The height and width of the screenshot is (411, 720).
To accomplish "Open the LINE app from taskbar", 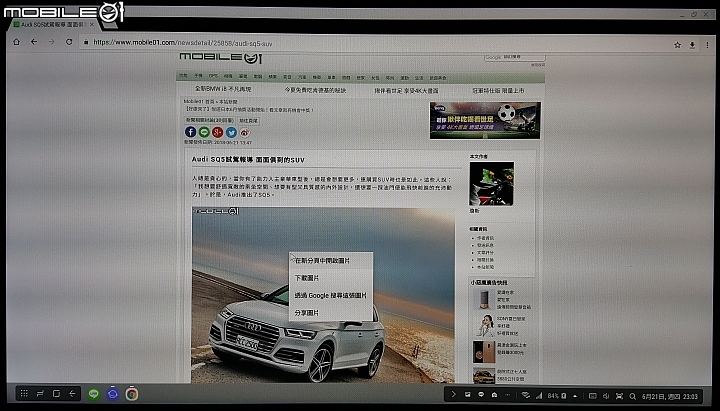I will pyautogui.click(x=94, y=394).
